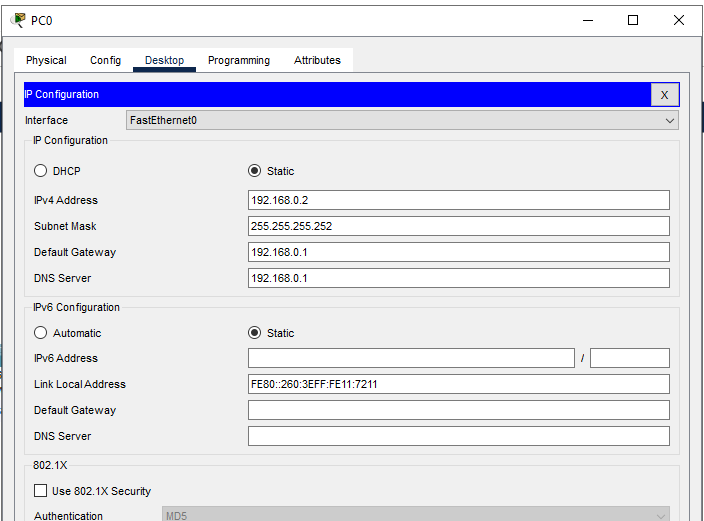Click the IPv6 Configuration group title
The image size is (704, 521).
pyautogui.click(x=76, y=307)
